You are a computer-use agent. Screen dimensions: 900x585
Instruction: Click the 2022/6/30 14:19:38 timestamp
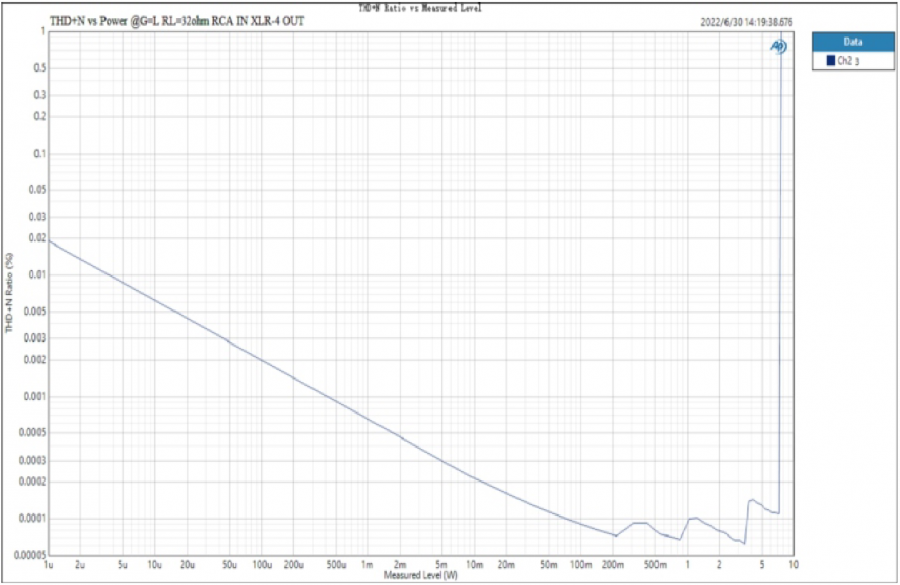pyautogui.click(x=746, y=22)
